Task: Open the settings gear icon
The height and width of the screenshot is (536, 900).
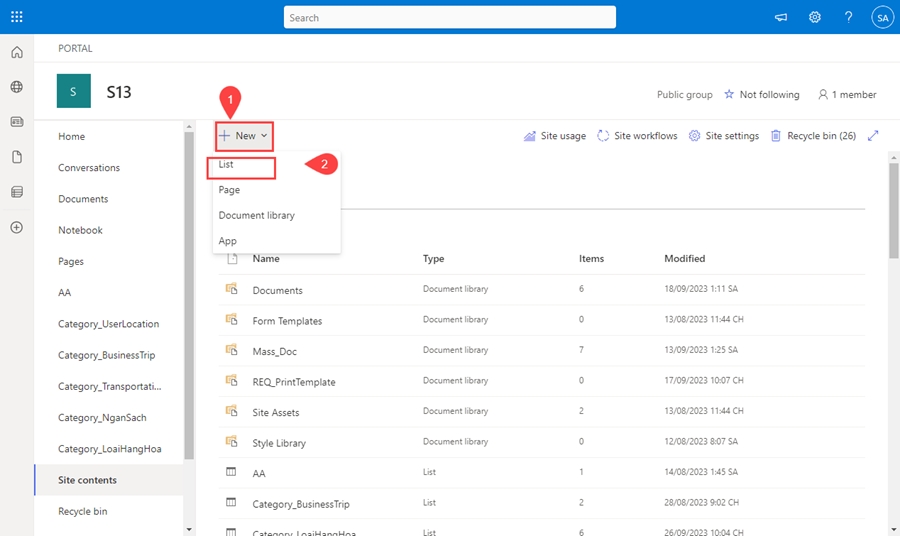Action: [815, 17]
